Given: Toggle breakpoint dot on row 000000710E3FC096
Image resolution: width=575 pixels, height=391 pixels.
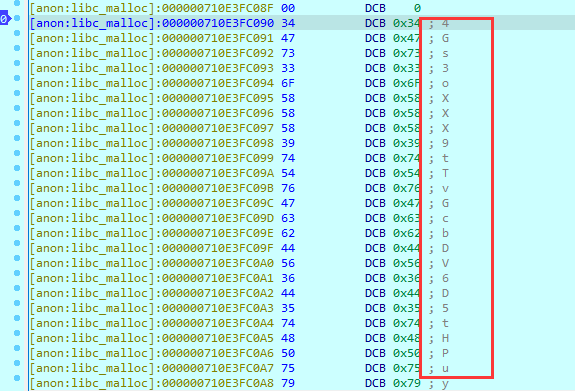Looking at the screenshot, I should pyautogui.click(x=17, y=108).
